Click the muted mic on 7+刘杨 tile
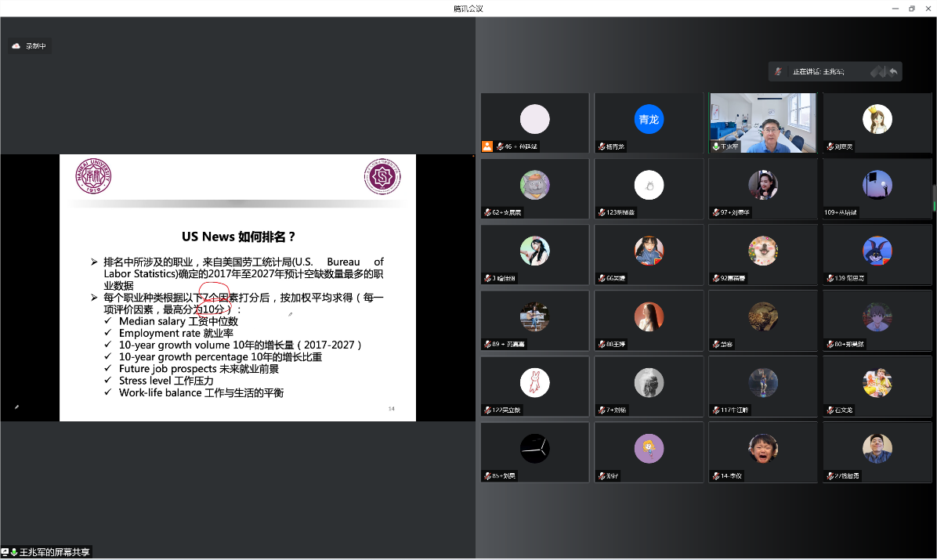Image resolution: width=937 pixels, height=560 pixels. (601, 410)
